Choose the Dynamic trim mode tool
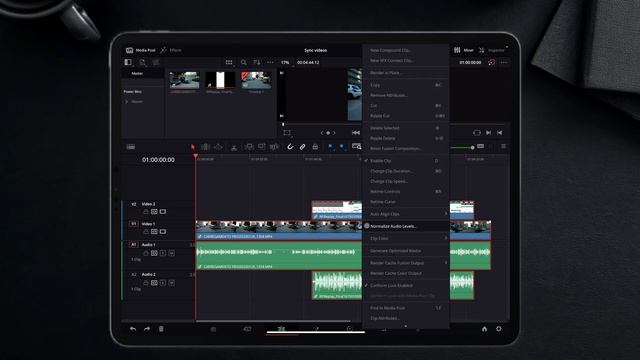Image resolution: width=640 pixels, height=360 pixels. (x=218, y=147)
